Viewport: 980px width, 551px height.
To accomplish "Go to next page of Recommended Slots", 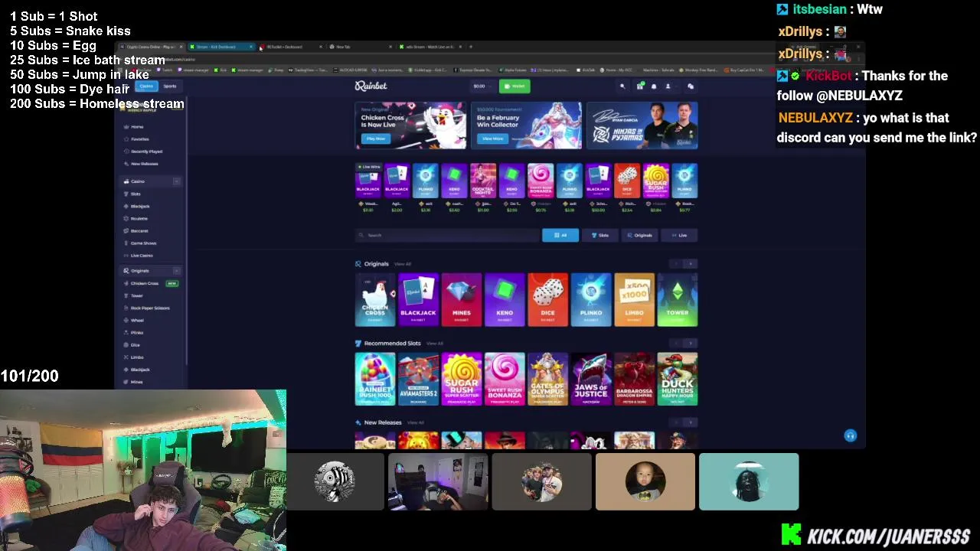I will tap(691, 344).
